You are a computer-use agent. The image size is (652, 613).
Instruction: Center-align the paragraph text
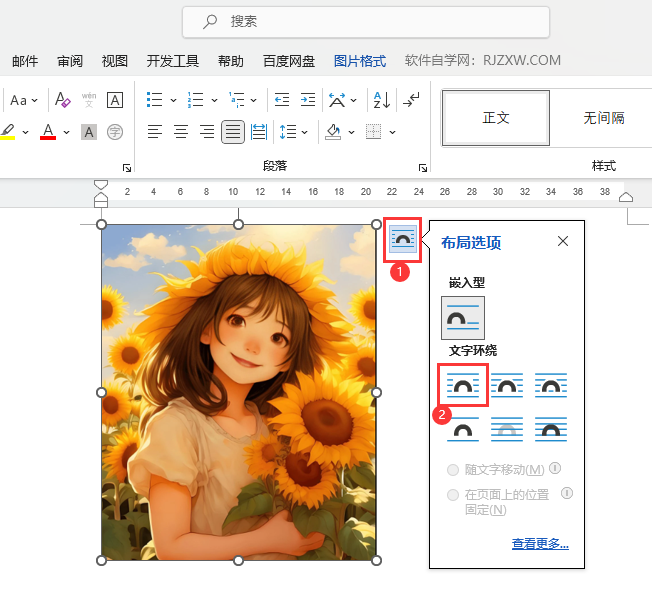tap(181, 132)
